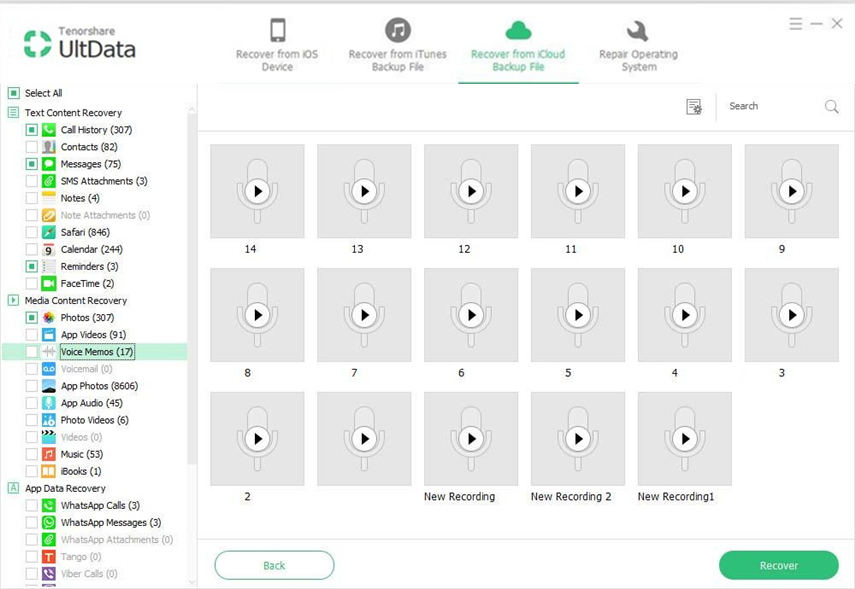855x589 pixels.
Task: Click the search magnifier icon
Action: [831, 107]
